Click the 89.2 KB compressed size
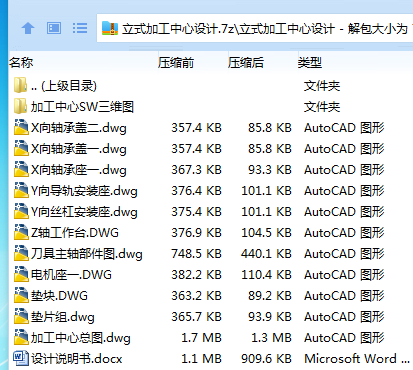 click(x=270, y=296)
